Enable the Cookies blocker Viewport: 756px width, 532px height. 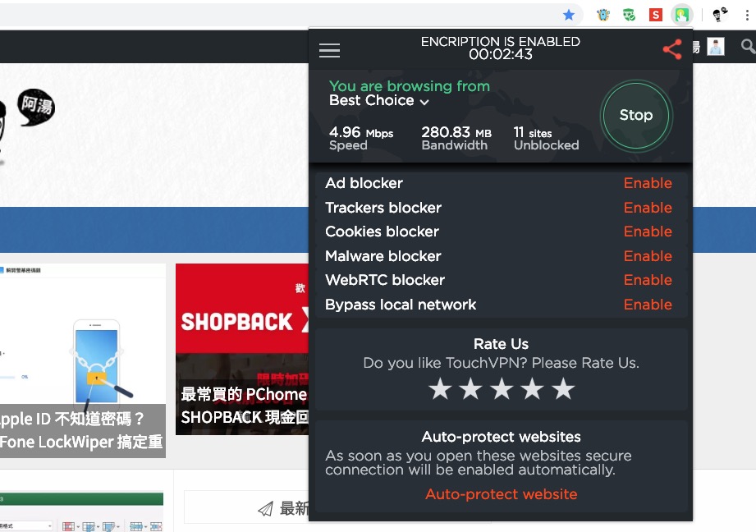(648, 232)
